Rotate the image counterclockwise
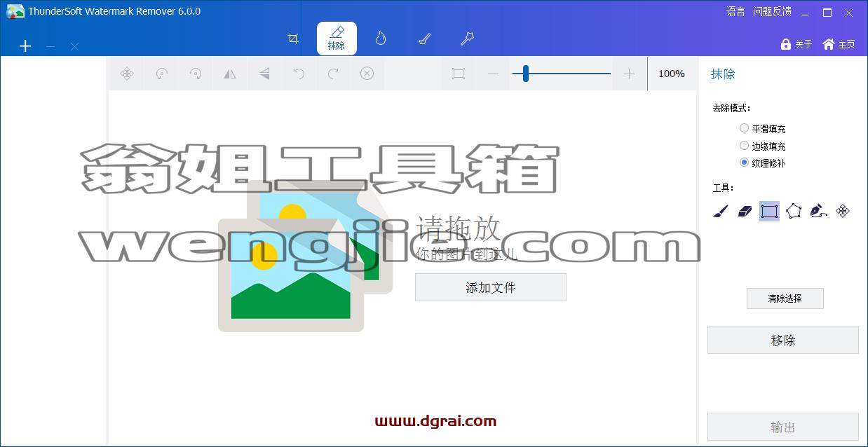Viewport: 868px width, 447px height. click(161, 74)
